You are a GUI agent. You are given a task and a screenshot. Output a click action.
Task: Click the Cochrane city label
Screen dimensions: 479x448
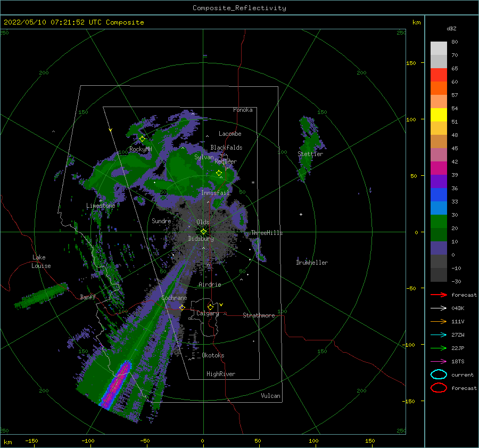(174, 298)
